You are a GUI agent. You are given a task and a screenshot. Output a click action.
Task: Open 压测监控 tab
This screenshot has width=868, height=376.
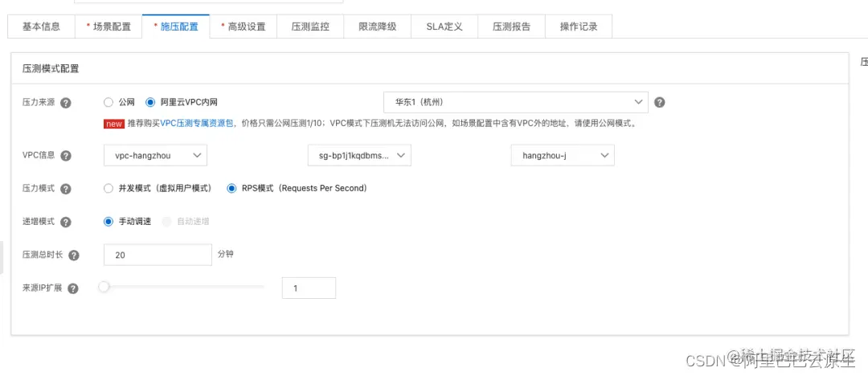pos(310,27)
